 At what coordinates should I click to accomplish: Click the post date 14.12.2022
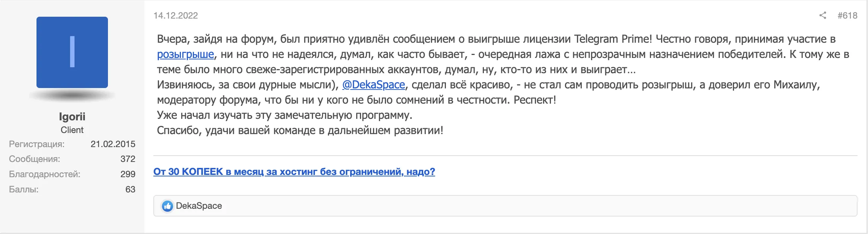[x=176, y=16]
